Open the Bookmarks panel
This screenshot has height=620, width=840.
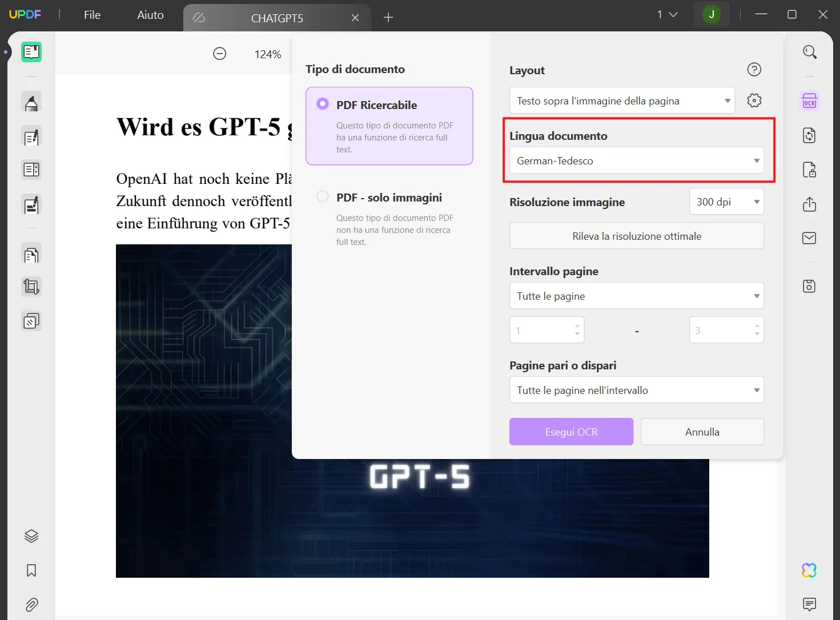tap(31, 570)
